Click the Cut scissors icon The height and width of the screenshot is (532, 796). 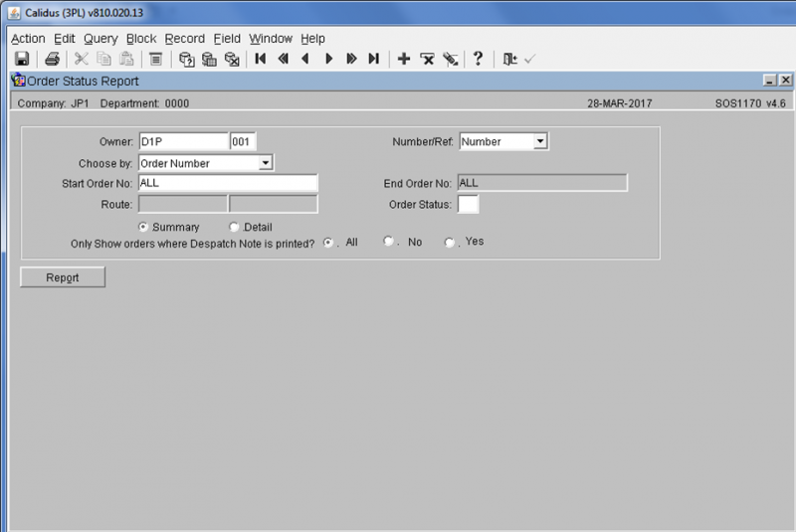82,59
